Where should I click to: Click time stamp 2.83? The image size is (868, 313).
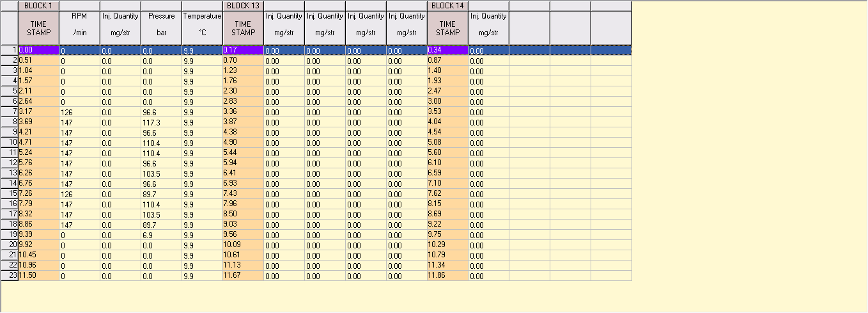243,101
